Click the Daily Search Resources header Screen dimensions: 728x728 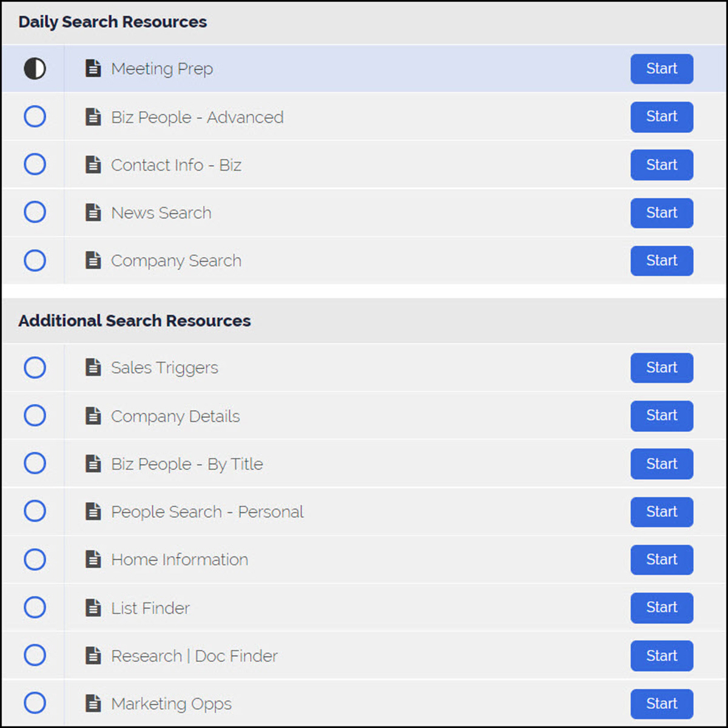click(113, 22)
